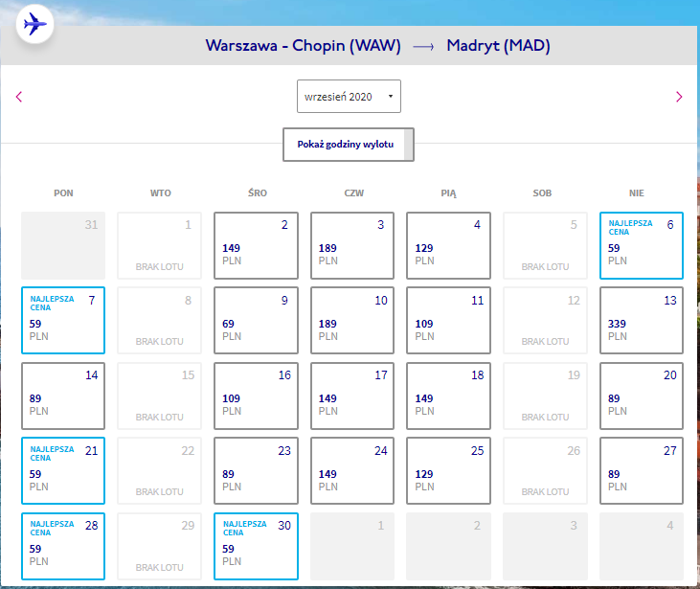Click the greyed-out August 31 cell

63,245
